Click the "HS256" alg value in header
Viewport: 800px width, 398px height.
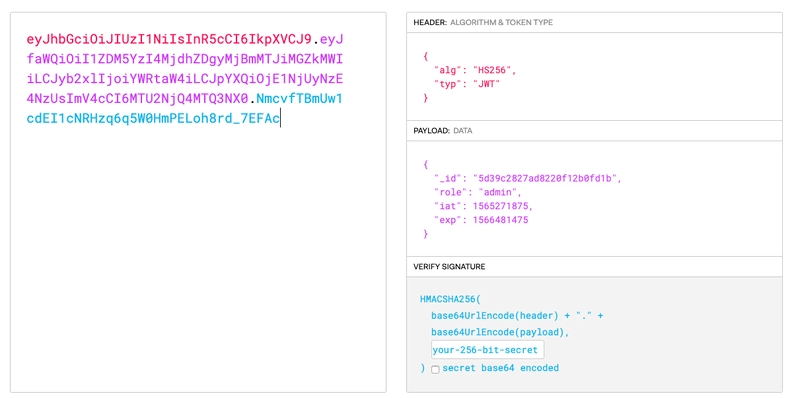pos(494,71)
